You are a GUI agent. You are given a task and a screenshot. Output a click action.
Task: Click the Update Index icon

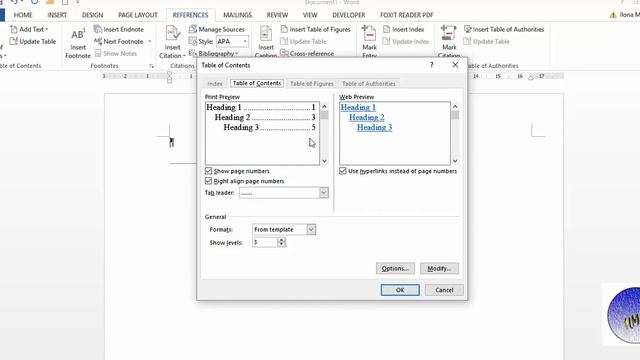(386, 41)
